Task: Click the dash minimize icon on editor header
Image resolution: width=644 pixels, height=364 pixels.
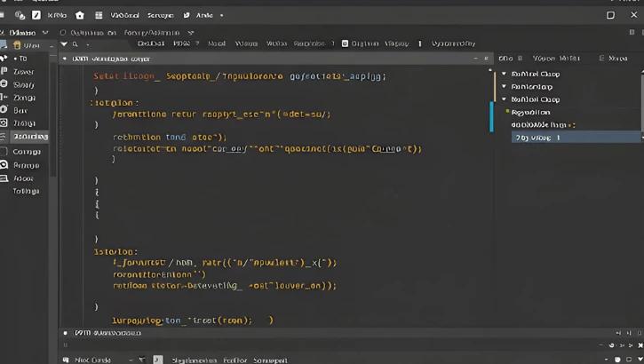Action: tap(475, 59)
